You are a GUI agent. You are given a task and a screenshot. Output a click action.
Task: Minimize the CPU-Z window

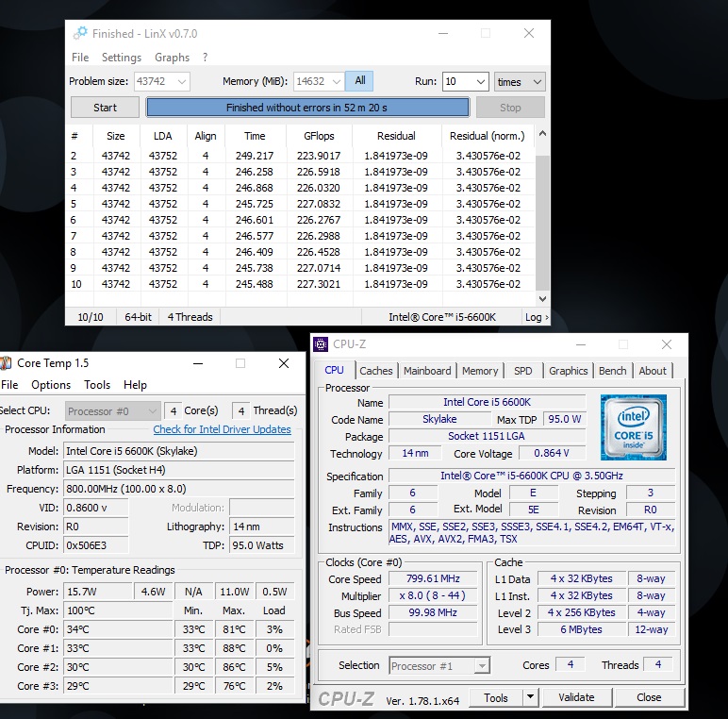point(581,344)
